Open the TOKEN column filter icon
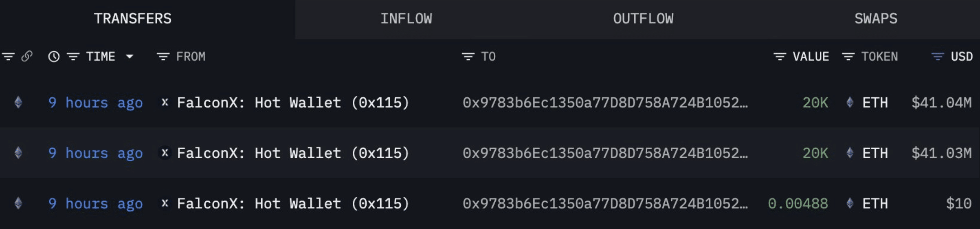This screenshot has height=229, width=980. 848,57
